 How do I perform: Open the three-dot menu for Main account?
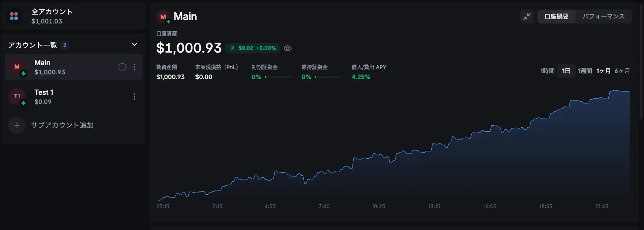(134, 67)
